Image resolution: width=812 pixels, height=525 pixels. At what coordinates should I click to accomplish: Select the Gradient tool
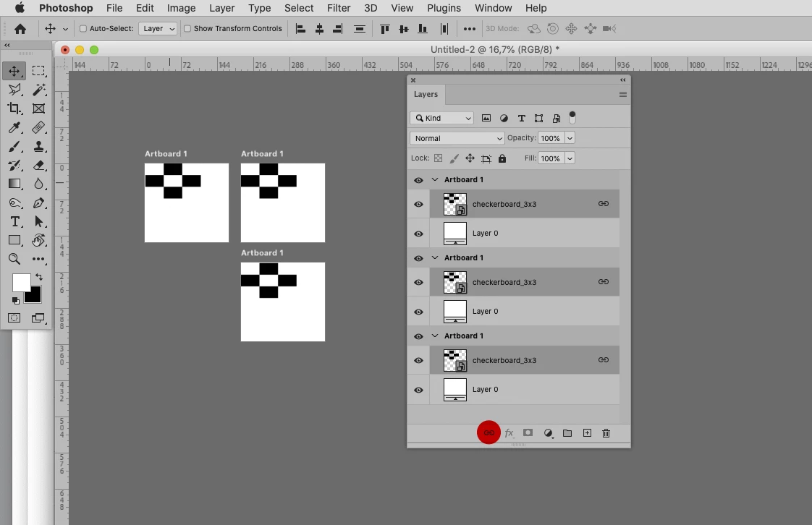pos(14,184)
